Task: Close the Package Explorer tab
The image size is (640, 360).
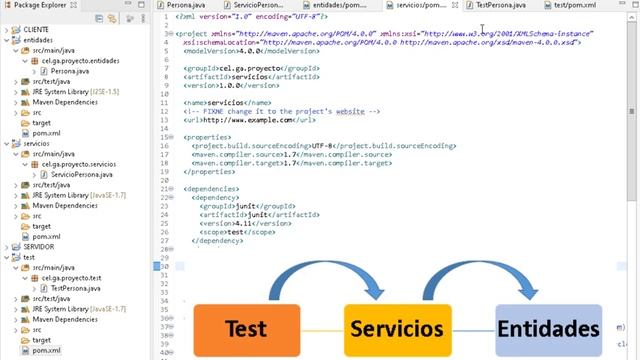Action: [73, 5]
